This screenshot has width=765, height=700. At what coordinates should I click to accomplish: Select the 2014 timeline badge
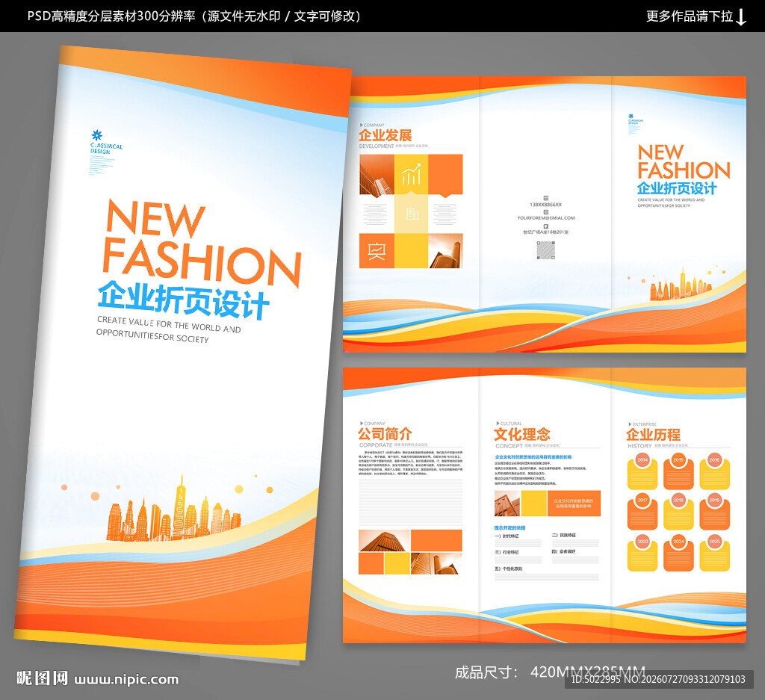[x=642, y=471]
